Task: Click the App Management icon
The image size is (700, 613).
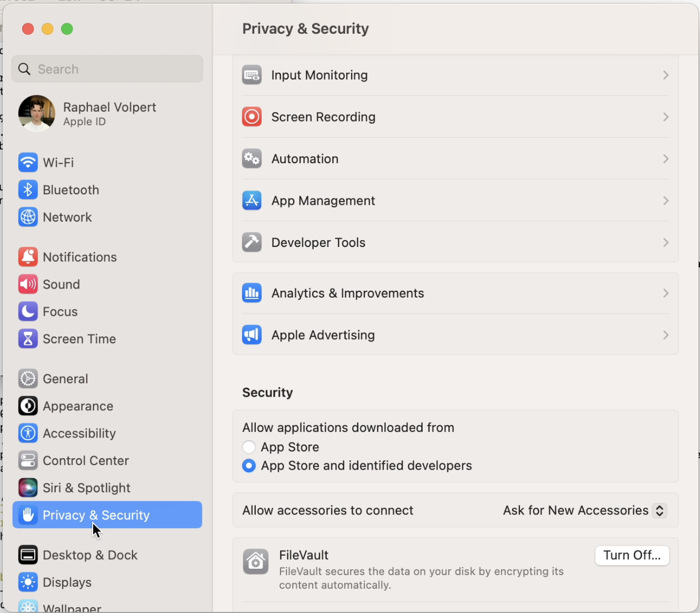Action: [252, 201]
